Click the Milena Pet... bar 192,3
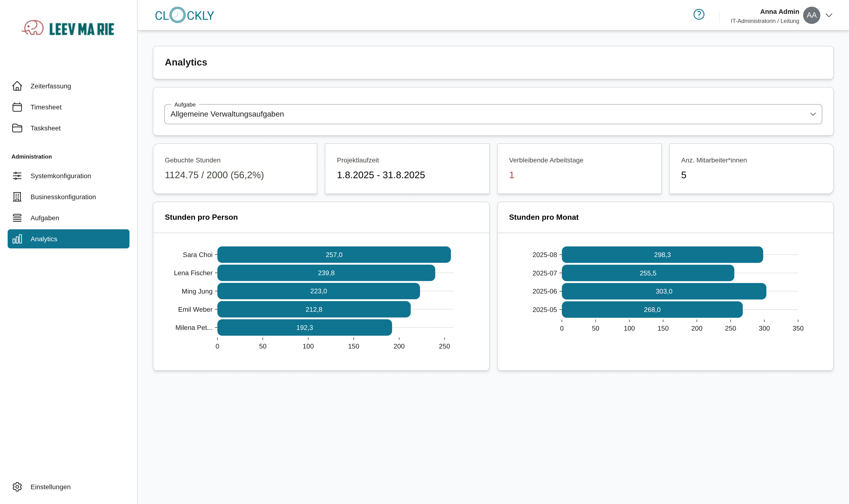849x504 pixels. (304, 328)
